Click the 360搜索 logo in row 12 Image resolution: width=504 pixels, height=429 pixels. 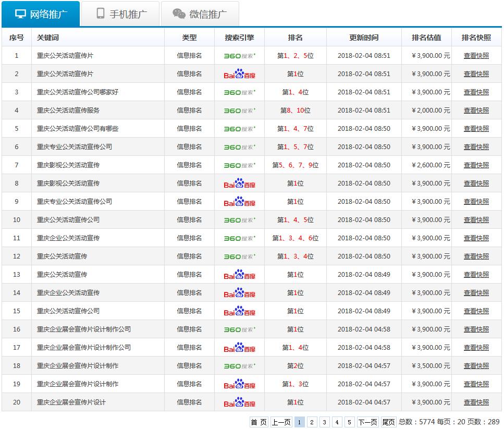[x=239, y=256]
